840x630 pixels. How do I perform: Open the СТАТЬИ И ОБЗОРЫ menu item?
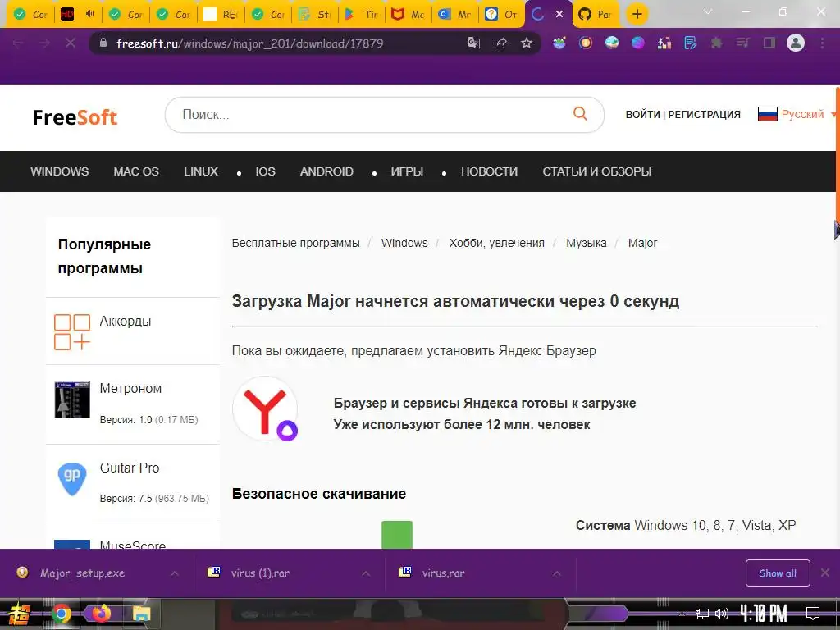pos(597,171)
